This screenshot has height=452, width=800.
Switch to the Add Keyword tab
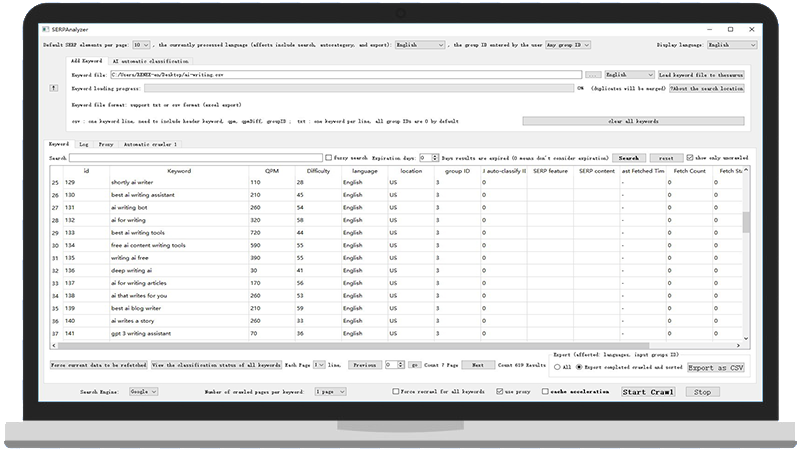click(86, 61)
